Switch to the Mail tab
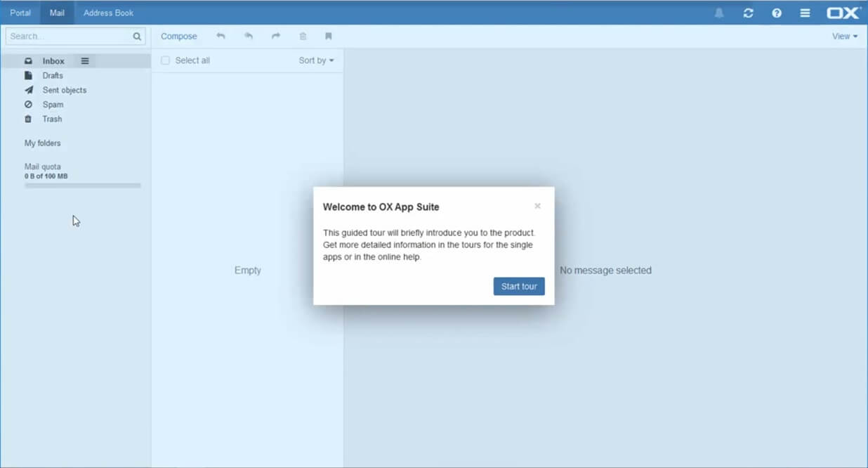This screenshot has width=868, height=468. 57,13
